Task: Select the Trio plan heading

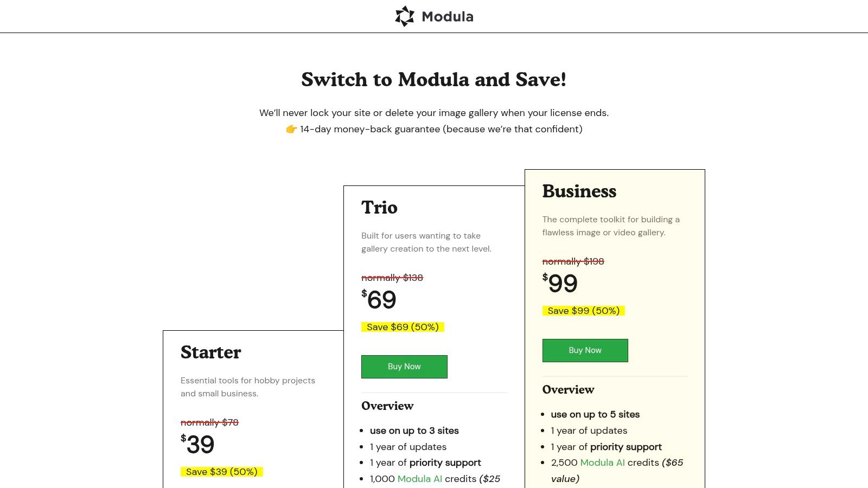Action: (x=379, y=208)
